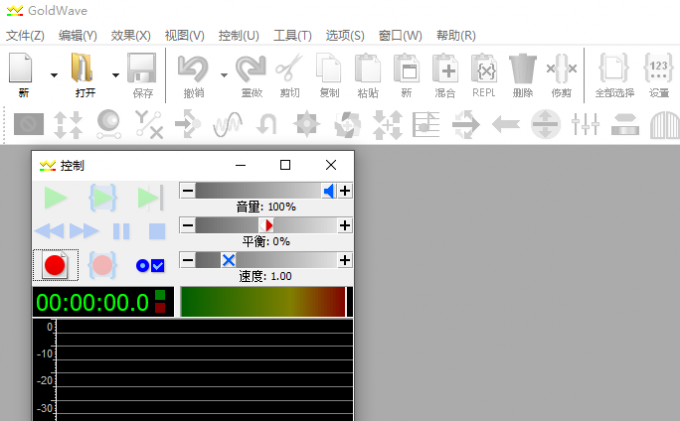680x421 pixels.
Task: Play to end with green finish button
Action: [150, 198]
